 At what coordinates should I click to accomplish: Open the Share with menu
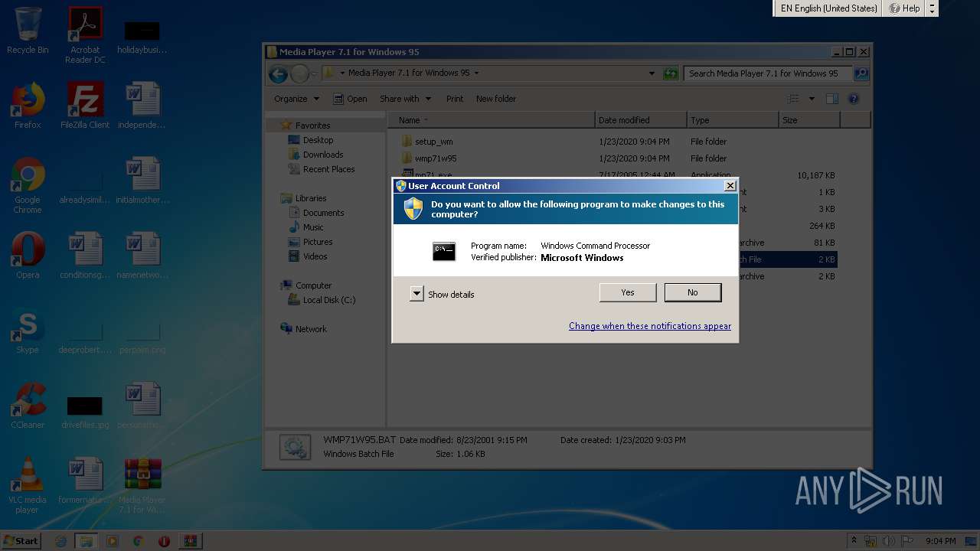[x=405, y=99]
